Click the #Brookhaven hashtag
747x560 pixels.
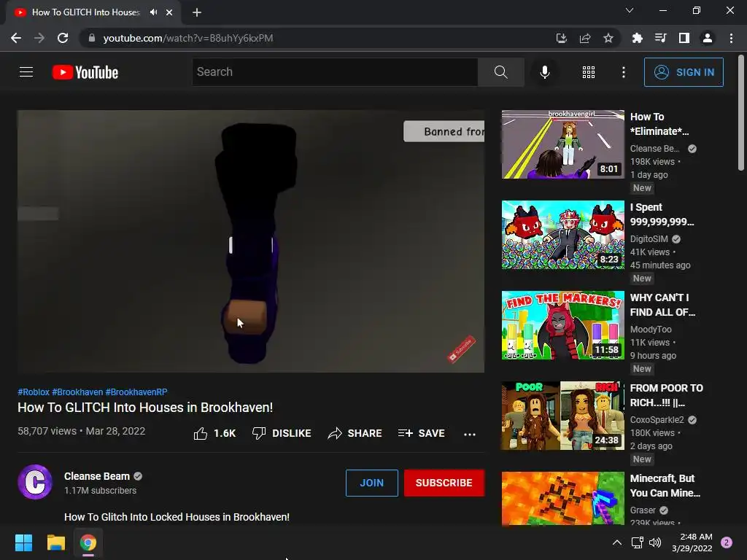(77, 392)
